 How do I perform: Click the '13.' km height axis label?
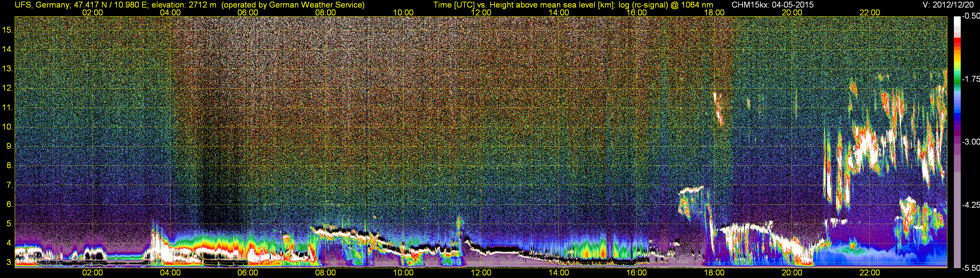point(8,69)
